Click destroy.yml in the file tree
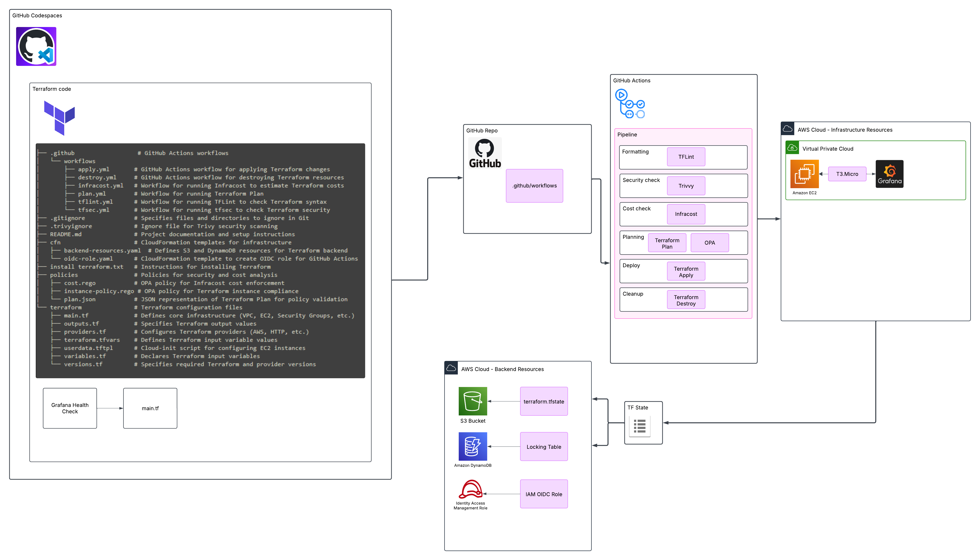980x560 pixels. 97,177
